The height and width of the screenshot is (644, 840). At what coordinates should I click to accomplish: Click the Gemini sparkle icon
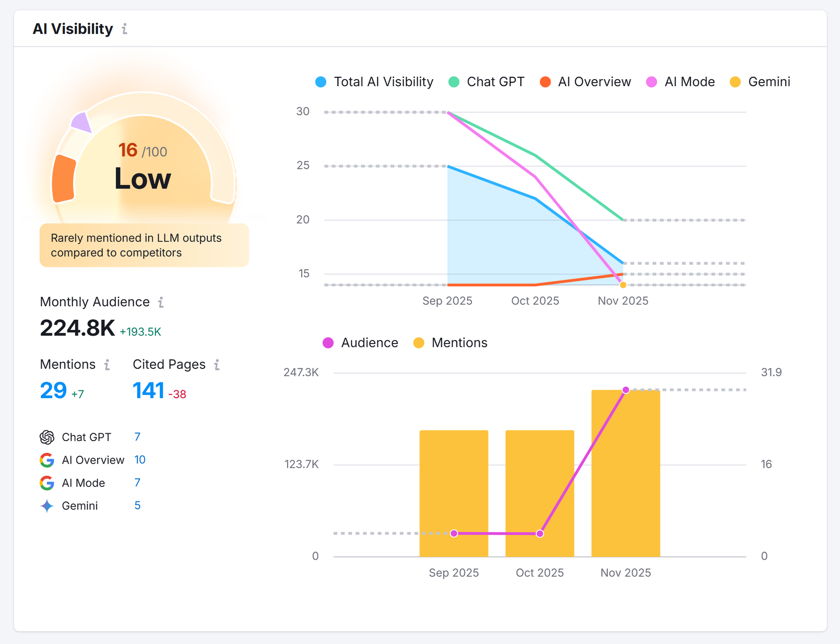coord(47,506)
